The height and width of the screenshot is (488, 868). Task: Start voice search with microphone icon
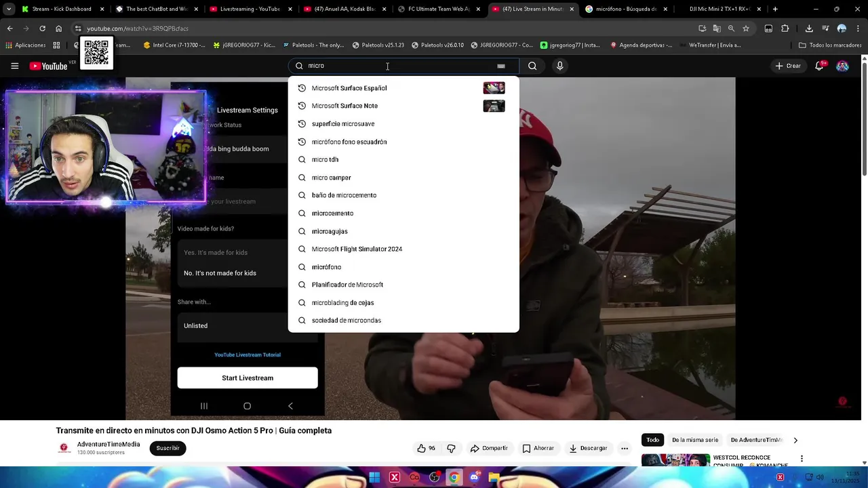coord(559,66)
